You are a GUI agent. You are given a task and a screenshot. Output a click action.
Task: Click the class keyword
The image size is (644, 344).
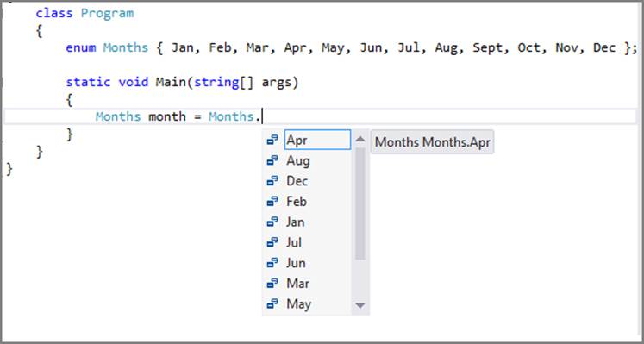(x=54, y=13)
